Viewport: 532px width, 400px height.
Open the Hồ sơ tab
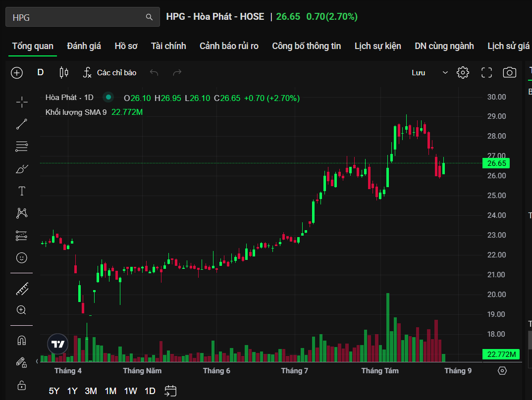126,46
